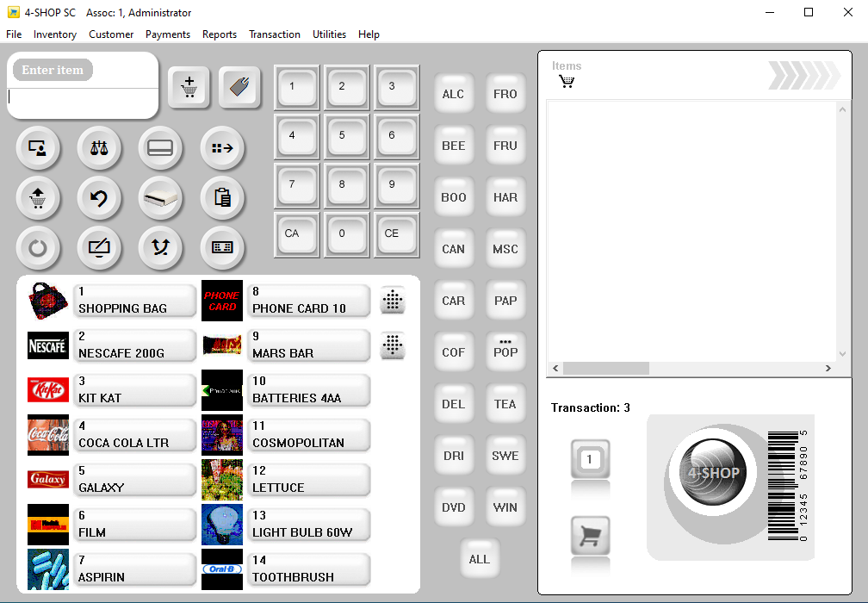The height and width of the screenshot is (603, 868).
Task: Click the clipboard icon round button
Action: tap(222, 197)
